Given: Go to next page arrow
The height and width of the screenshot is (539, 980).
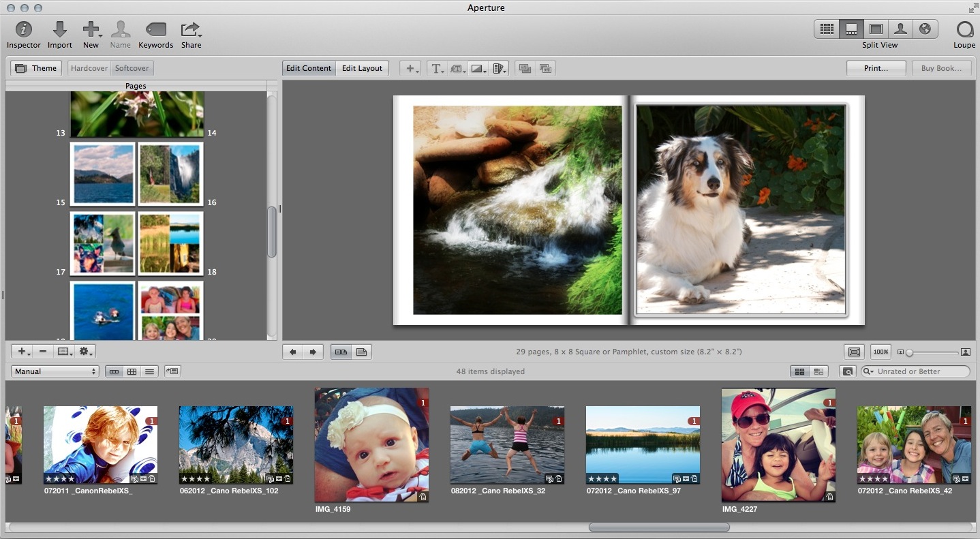Looking at the screenshot, I should [313, 352].
